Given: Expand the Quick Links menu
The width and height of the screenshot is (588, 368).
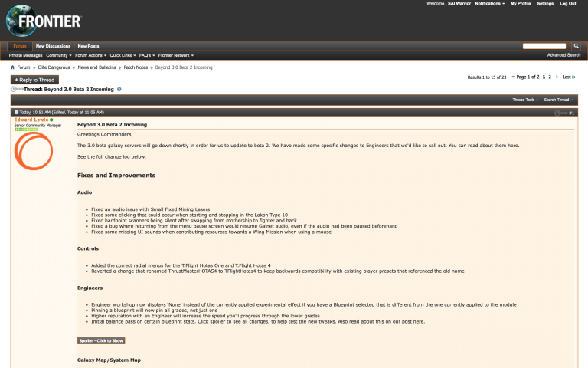Looking at the screenshot, I should pos(122,55).
